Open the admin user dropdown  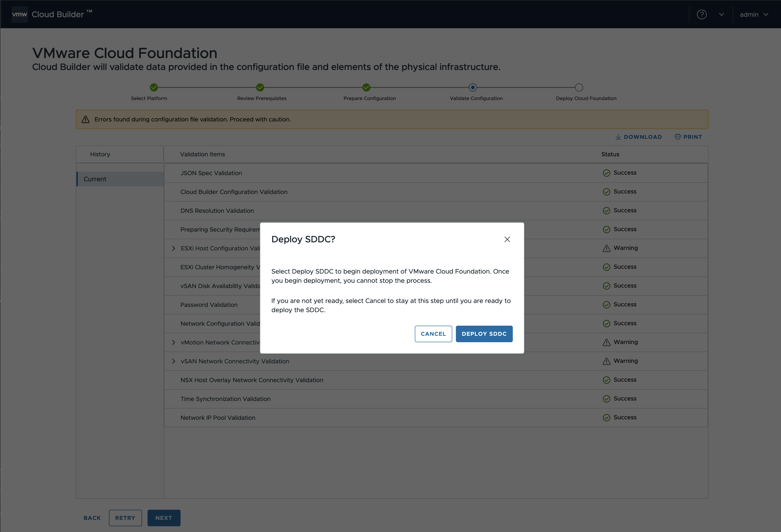754,14
